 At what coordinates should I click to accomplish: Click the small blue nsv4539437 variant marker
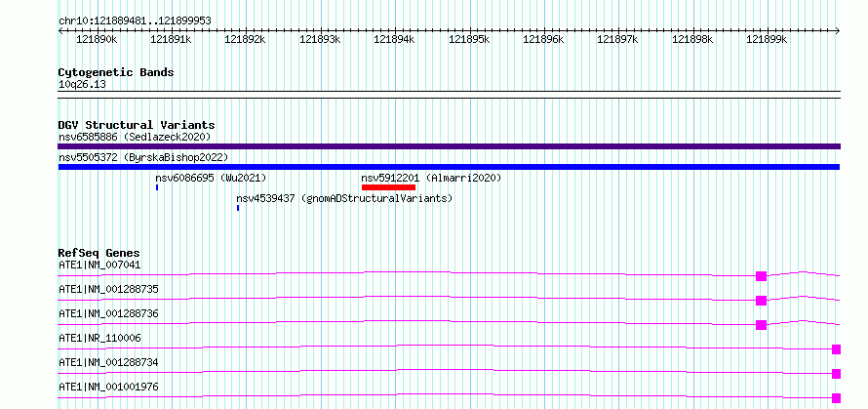238,208
